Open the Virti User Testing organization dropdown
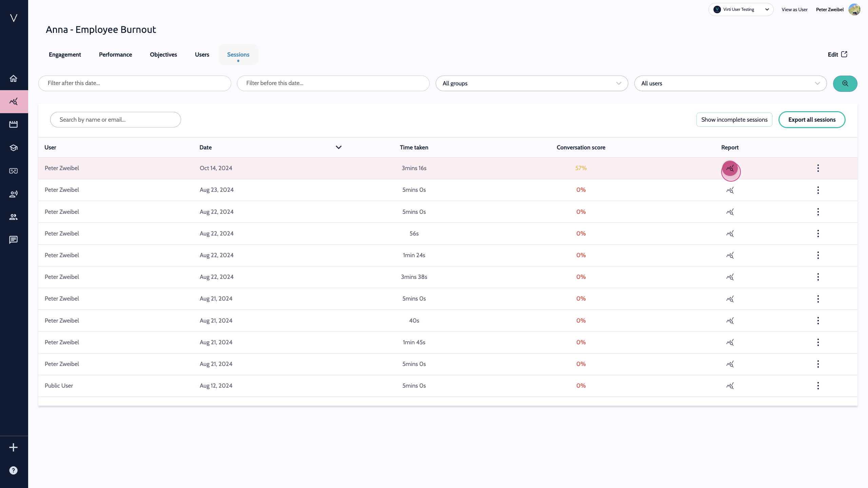Screen dimensions: 868x488 click(x=741, y=9)
